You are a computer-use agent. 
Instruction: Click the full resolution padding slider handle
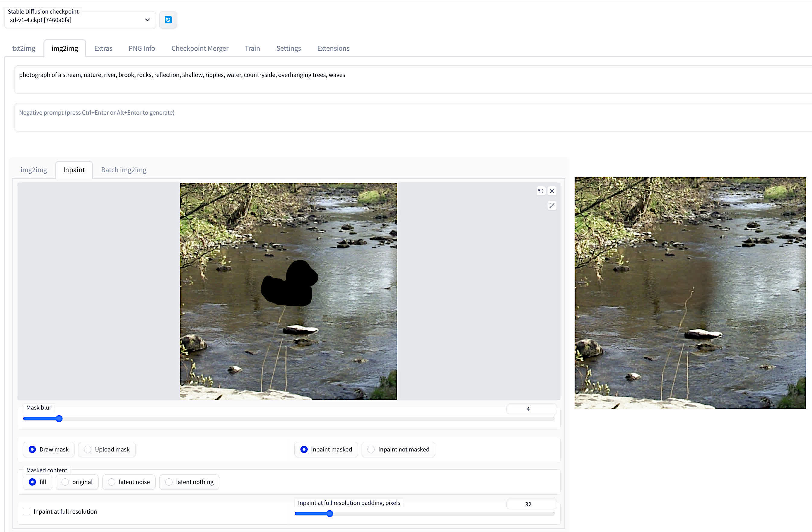click(x=330, y=514)
